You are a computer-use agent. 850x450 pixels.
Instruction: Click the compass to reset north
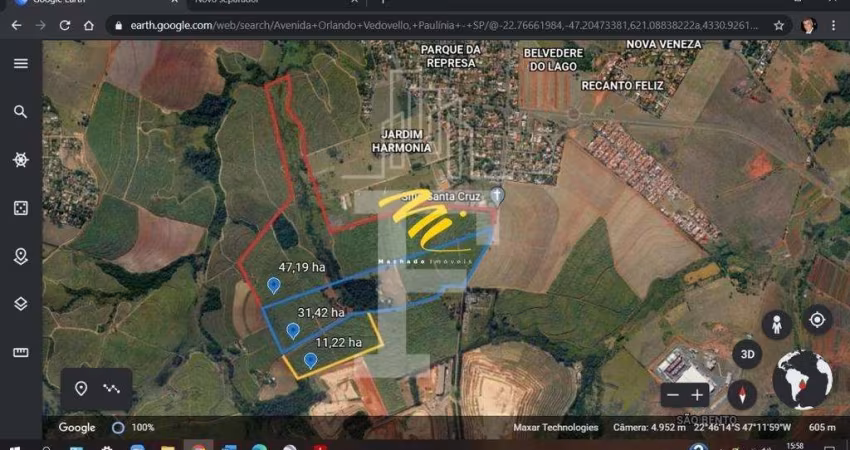(742, 395)
